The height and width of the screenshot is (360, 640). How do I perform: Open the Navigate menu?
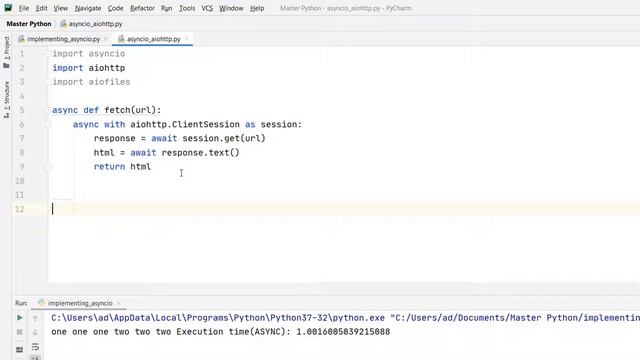88,8
